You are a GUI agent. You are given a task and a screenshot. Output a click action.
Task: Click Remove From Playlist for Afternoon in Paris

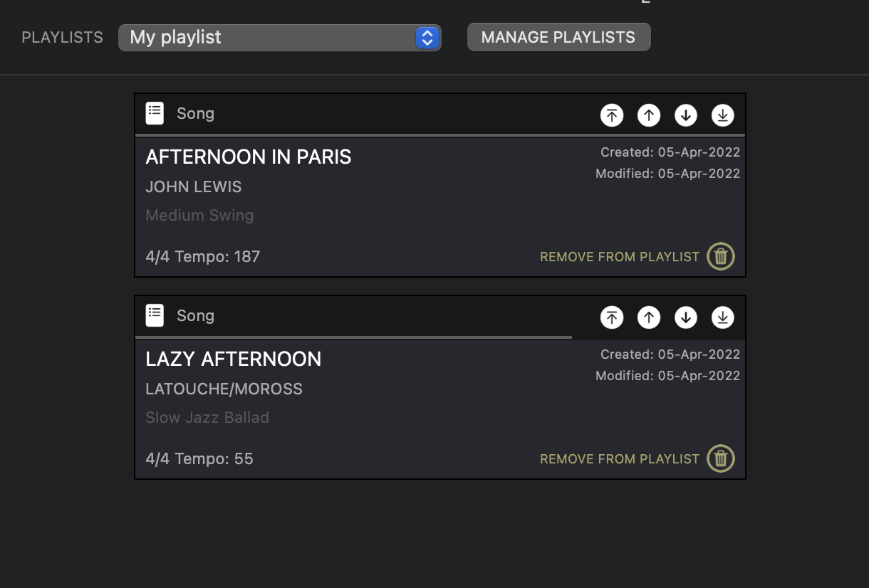(620, 257)
